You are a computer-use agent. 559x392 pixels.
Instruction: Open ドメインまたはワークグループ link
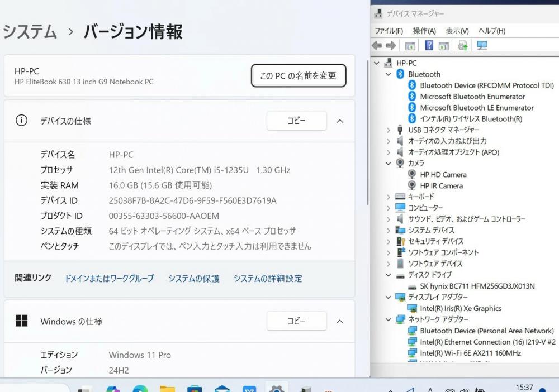(109, 278)
